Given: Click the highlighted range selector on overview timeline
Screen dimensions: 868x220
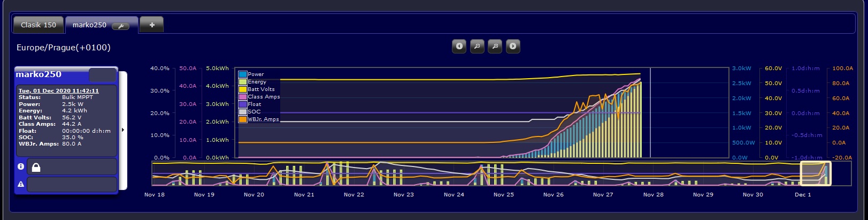Looking at the screenshot, I should tap(815, 174).
